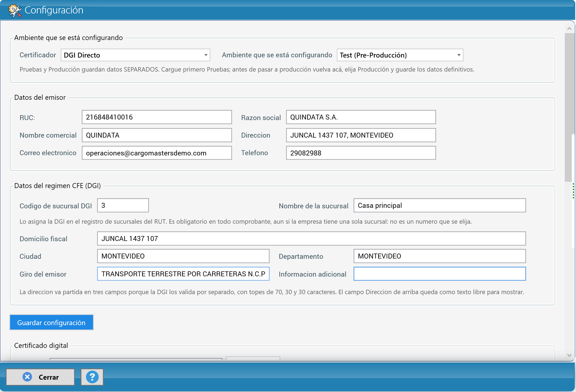Click the Direccion field

pos(361,135)
